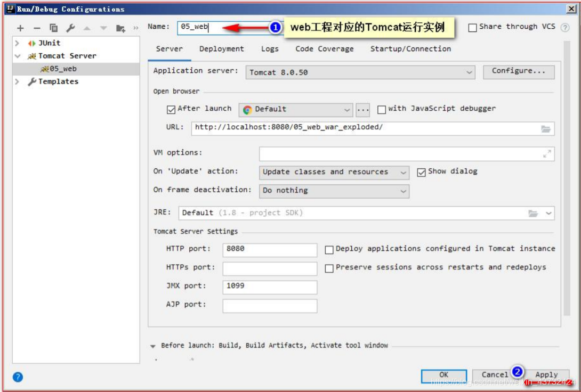Image resolution: width=581 pixels, height=392 pixels.
Task: Show more toolbar actions chevron
Action: tap(135, 28)
